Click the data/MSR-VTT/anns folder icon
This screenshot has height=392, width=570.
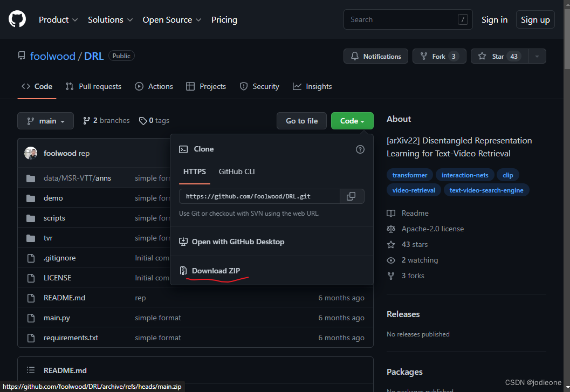coord(31,178)
